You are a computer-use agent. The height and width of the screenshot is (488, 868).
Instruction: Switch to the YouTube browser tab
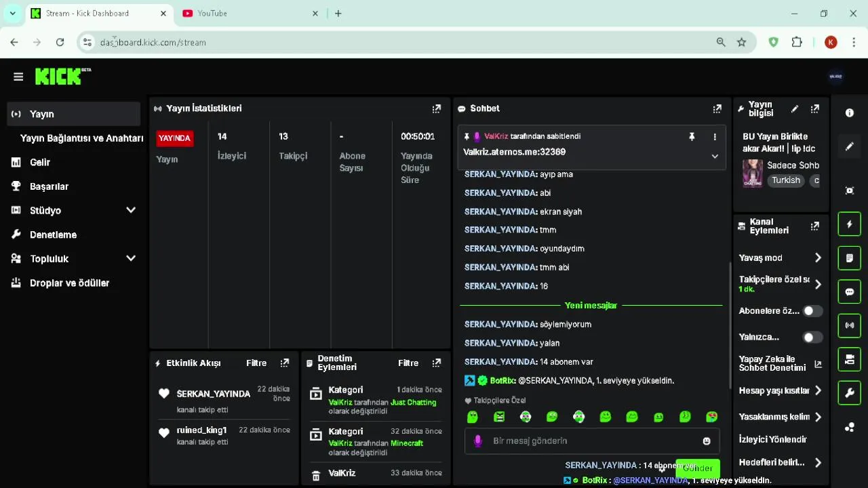[x=250, y=14]
